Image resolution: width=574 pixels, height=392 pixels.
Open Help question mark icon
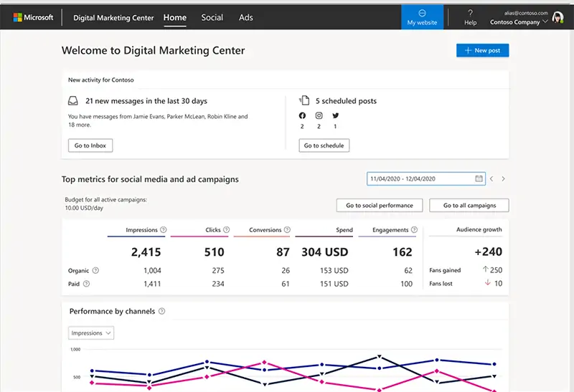470,13
